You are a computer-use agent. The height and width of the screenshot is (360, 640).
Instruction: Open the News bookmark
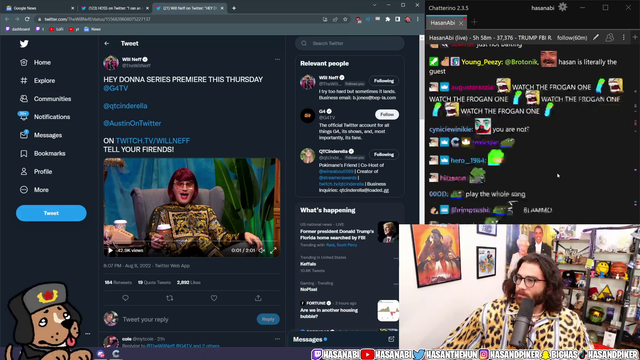(93, 29)
